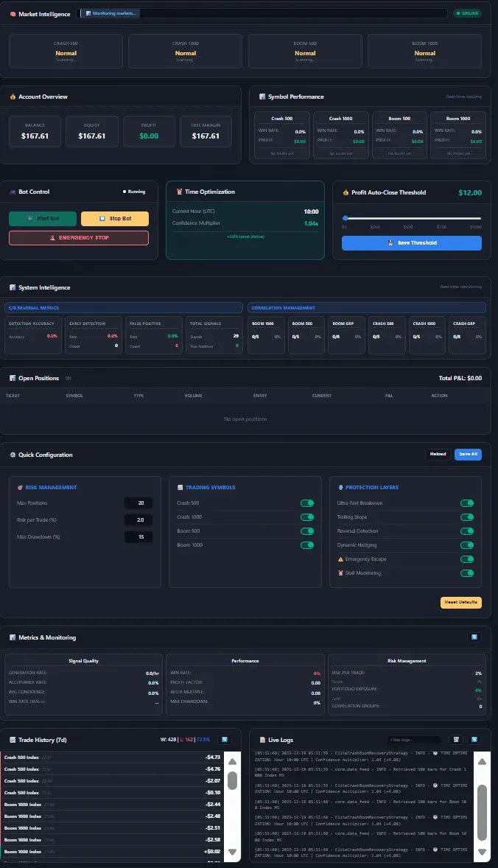Click the Trade History refresh icon
The height and width of the screenshot is (868, 498).
pyautogui.click(x=224, y=739)
